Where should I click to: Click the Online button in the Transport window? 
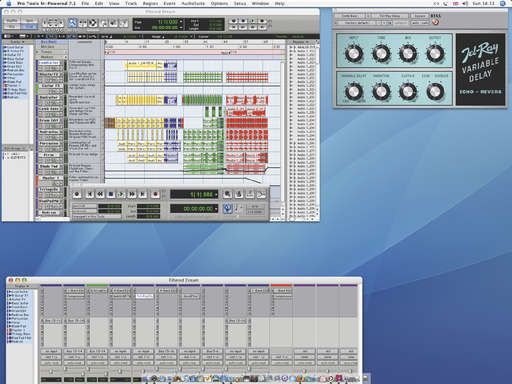point(77,194)
